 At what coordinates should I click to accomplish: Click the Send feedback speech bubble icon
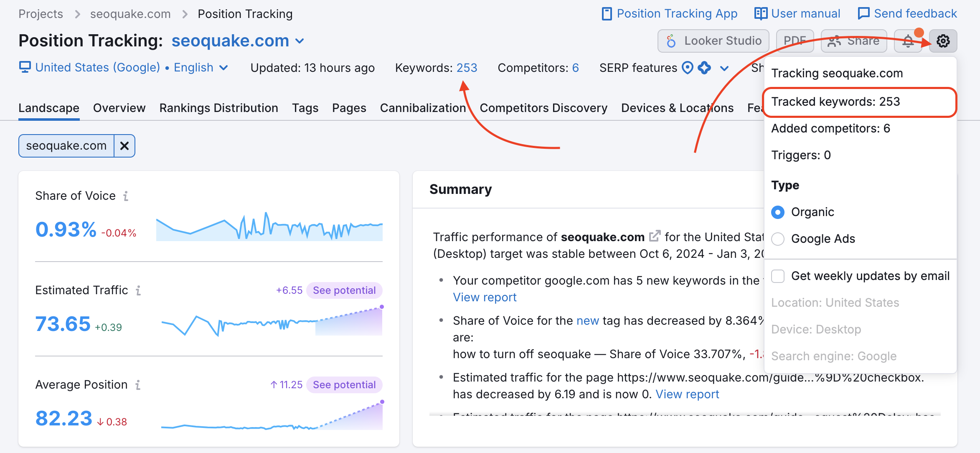point(863,14)
